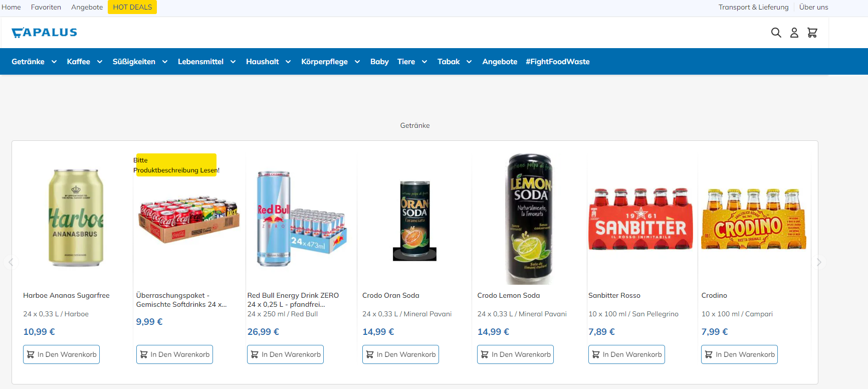Expand the Getränke dropdown chevron

point(54,62)
